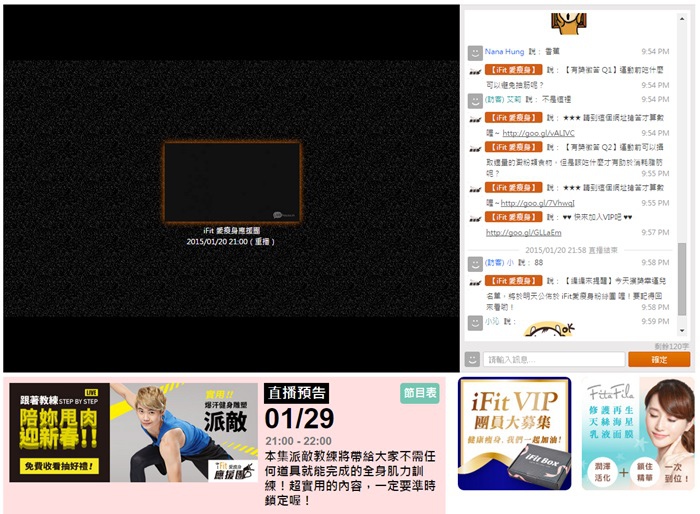Click the chat scrollbar thumb
This screenshot has height=514, width=700.
coord(682,279)
